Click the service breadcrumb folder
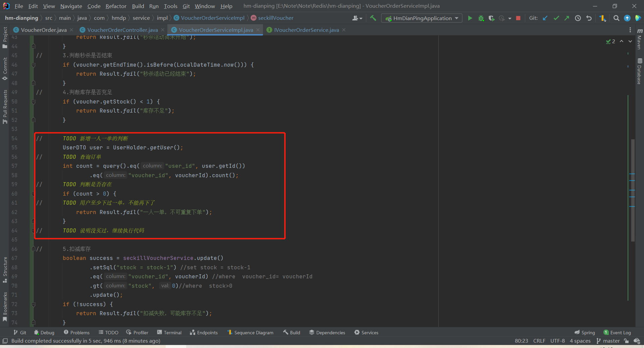Screen dimensions: 644x348 coord(141,18)
